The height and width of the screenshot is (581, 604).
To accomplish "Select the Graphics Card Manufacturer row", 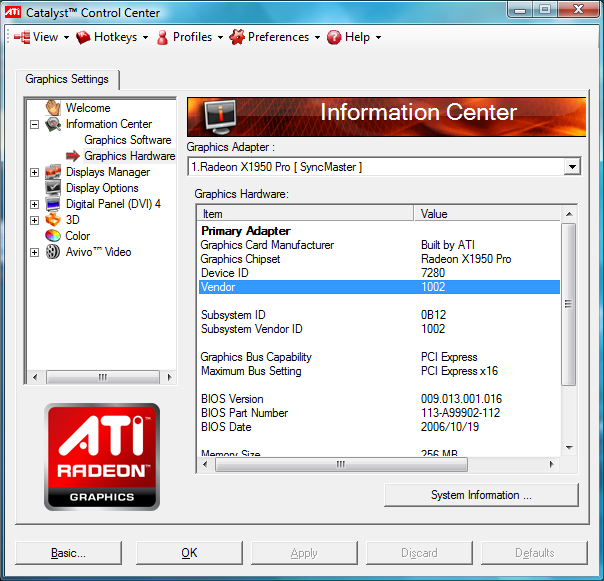I will tap(379, 245).
